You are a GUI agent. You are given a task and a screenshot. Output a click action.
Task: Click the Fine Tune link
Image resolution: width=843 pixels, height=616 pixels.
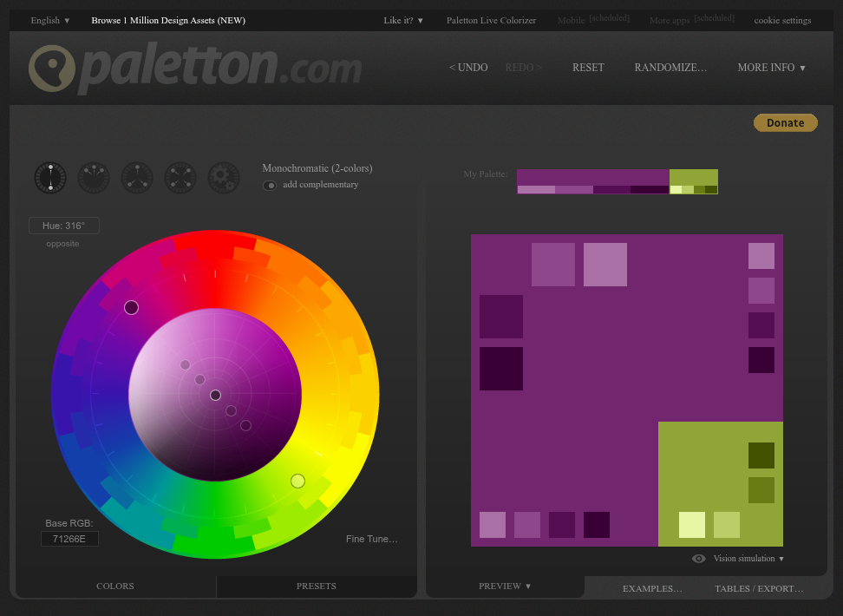pyautogui.click(x=371, y=539)
